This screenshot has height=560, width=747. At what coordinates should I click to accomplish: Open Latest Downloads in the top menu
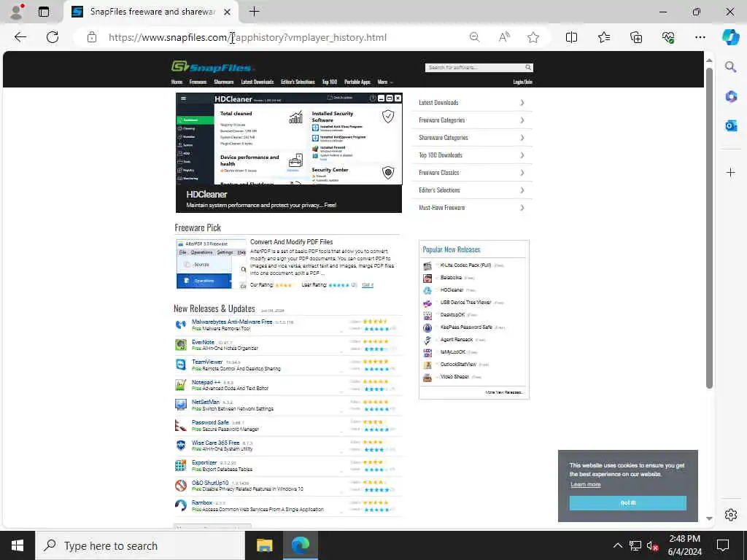258,82
